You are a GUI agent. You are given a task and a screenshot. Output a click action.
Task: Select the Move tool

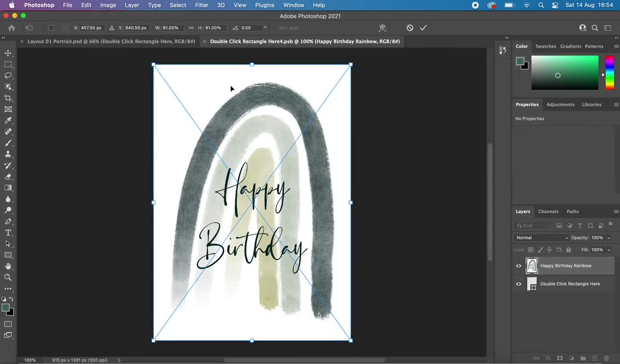[x=8, y=53]
